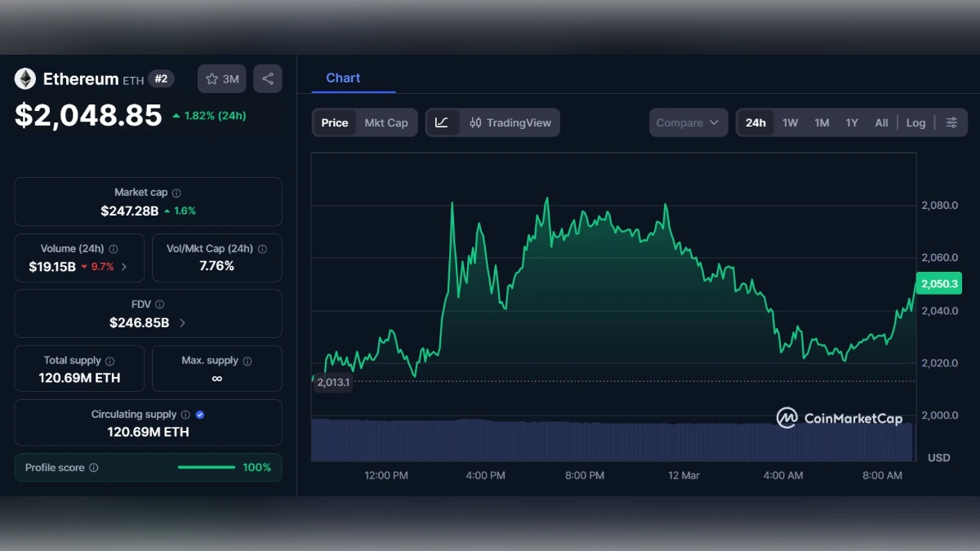Click the Profile score progress bar
The height and width of the screenshot is (551, 980).
[x=206, y=468]
